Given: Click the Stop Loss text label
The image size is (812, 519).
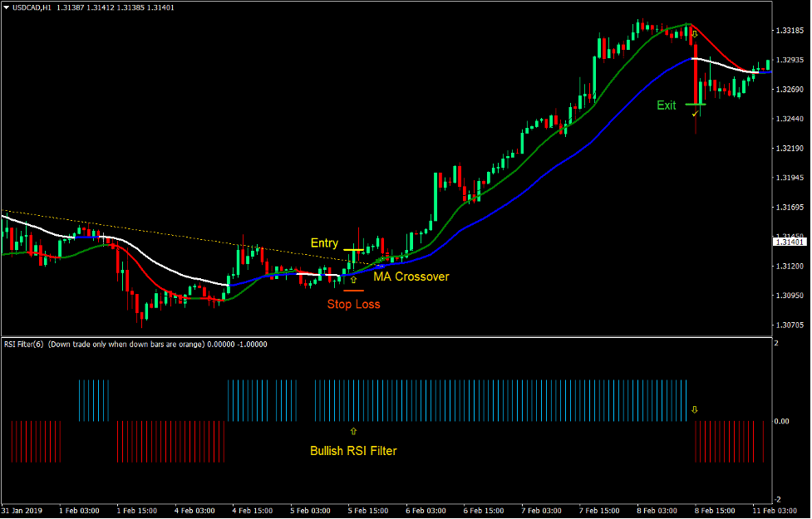Looking at the screenshot, I should (353, 304).
